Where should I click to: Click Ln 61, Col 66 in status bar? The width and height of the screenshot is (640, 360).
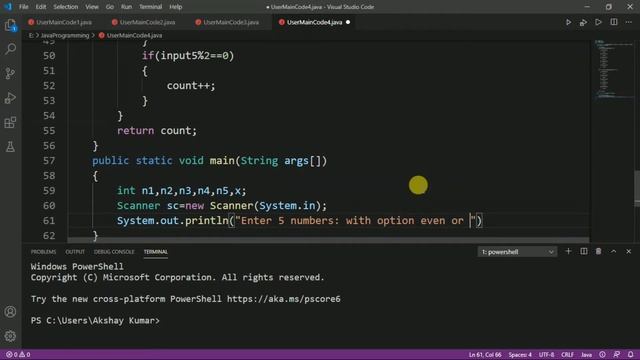click(485, 354)
